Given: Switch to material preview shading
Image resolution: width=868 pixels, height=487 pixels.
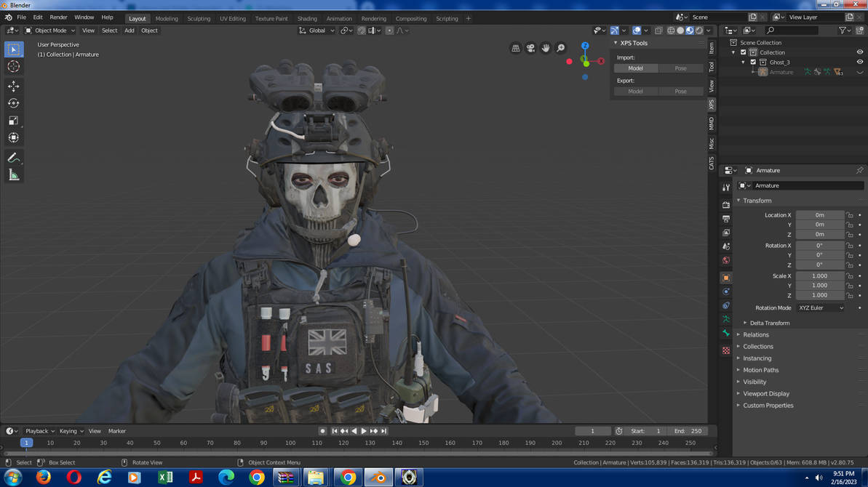Looking at the screenshot, I should [x=690, y=31].
